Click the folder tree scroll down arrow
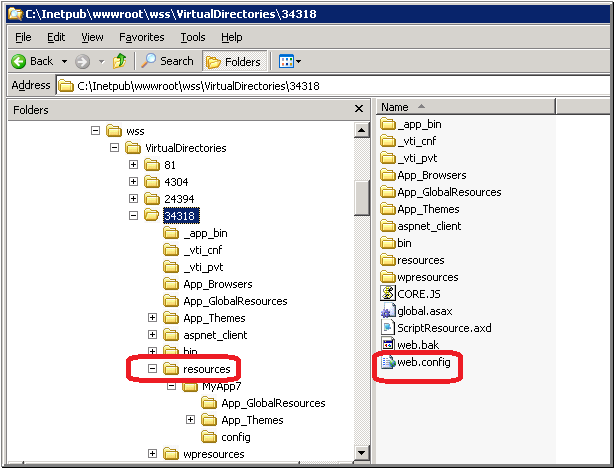The height and width of the screenshot is (468, 614). pos(361,453)
